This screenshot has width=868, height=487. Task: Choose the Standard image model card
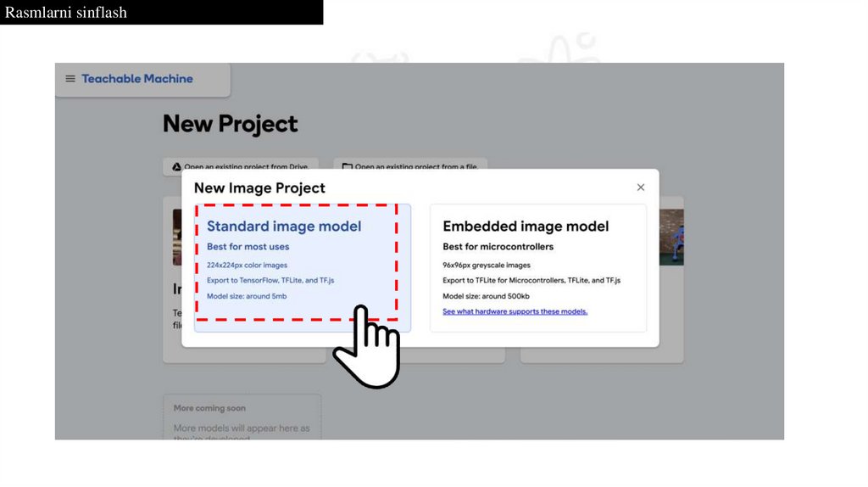303,268
